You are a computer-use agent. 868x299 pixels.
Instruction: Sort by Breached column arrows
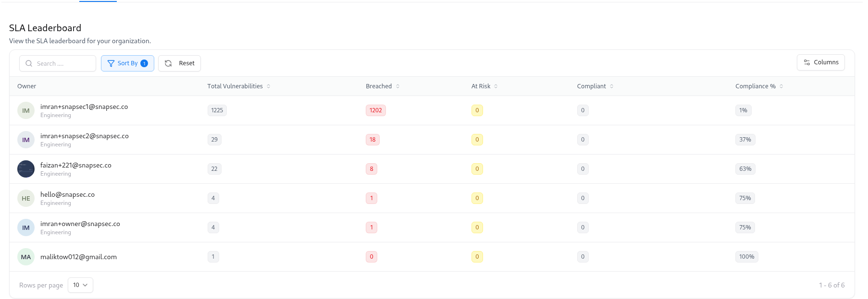tap(398, 86)
